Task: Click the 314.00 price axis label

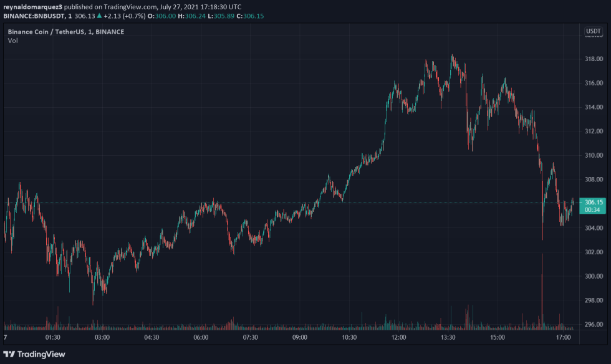Action: (594, 107)
